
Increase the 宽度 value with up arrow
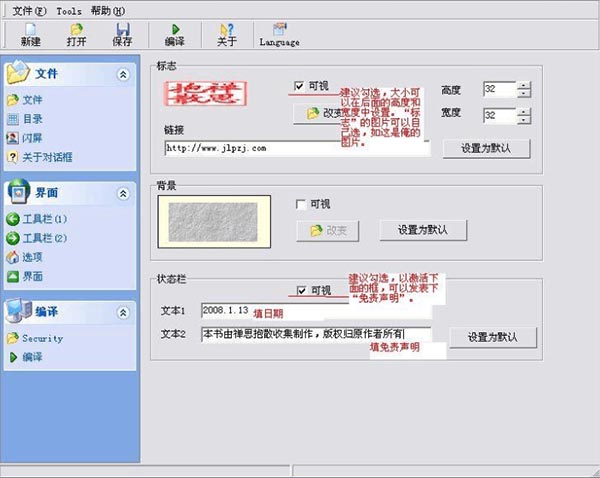pyautogui.click(x=524, y=112)
